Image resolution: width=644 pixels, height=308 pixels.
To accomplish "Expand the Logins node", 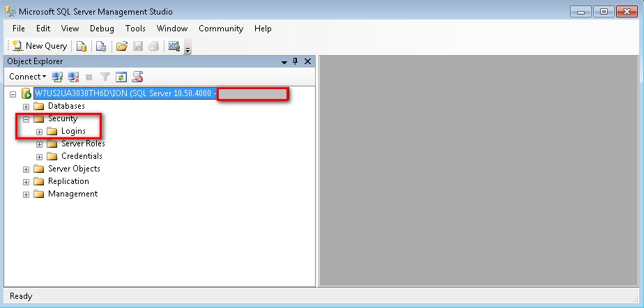I will pyautogui.click(x=39, y=132).
